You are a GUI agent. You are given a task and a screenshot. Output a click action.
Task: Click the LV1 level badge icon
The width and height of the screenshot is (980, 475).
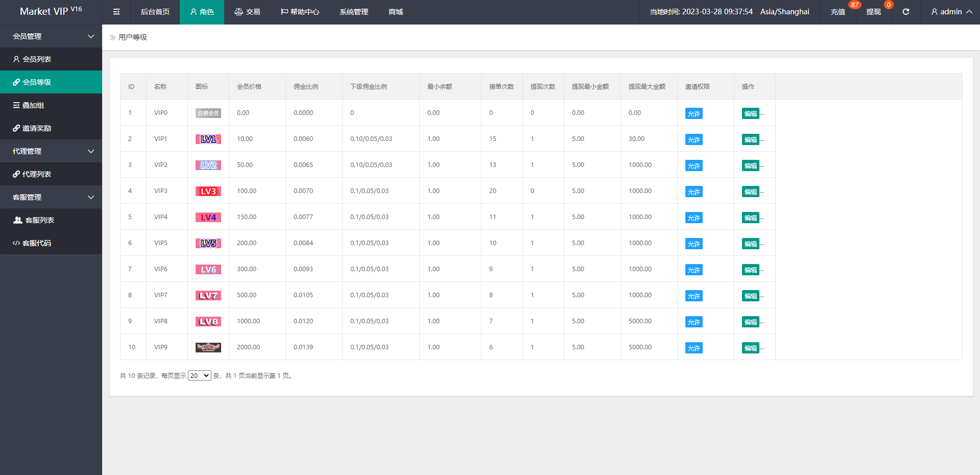point(208,139)
